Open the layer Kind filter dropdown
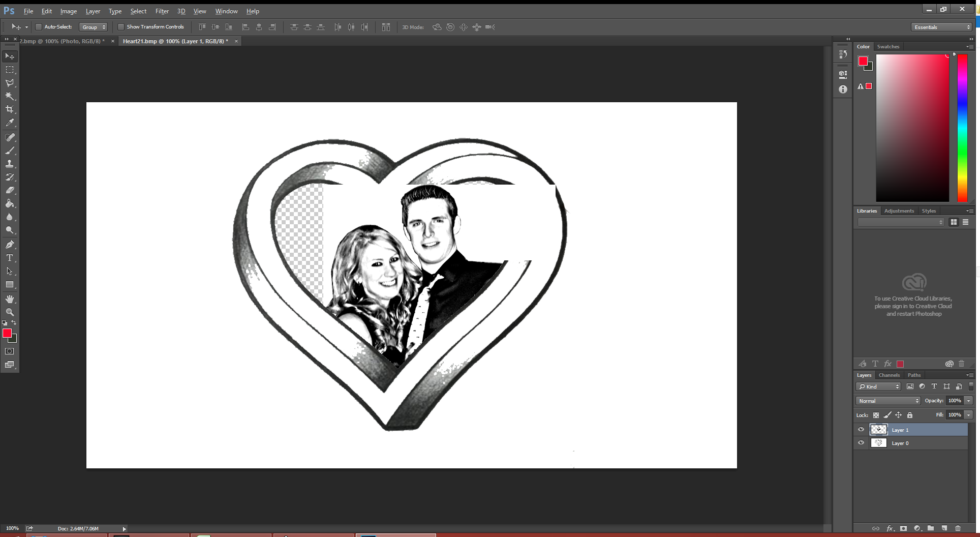The image size is (980, 537). coord(879,386)
